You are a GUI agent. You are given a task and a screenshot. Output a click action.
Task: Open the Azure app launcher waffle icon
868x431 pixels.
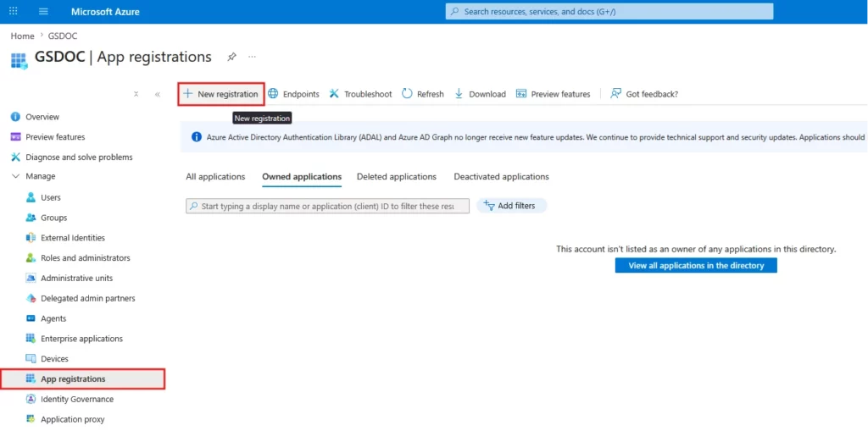tap(14, 11)
